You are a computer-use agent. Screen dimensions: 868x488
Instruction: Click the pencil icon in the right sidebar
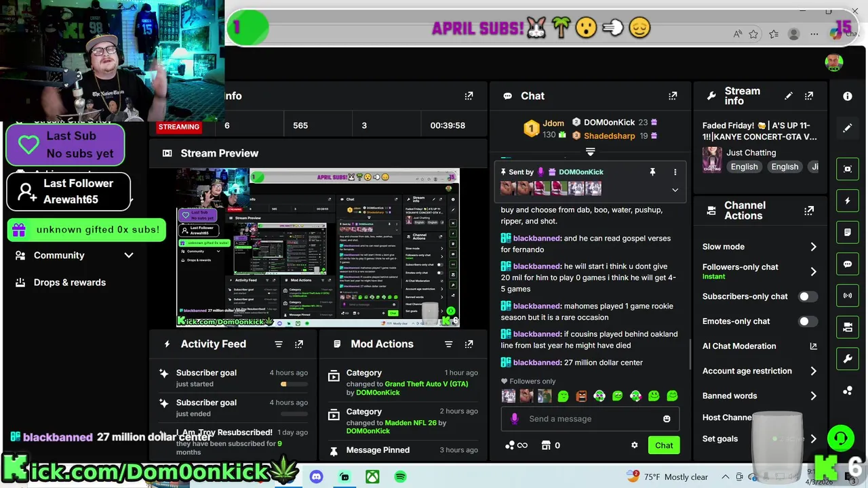(x=848, y=127)
